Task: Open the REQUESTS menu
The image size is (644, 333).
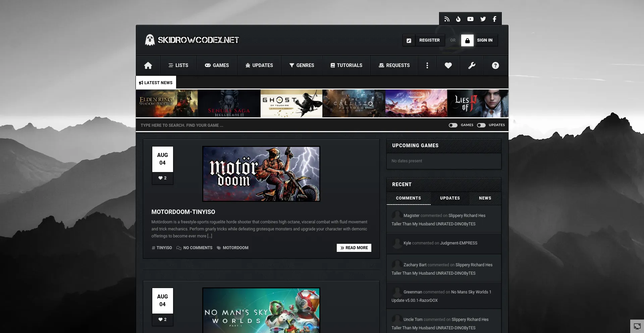Action: pyautogui.click(x=394, y=65)
